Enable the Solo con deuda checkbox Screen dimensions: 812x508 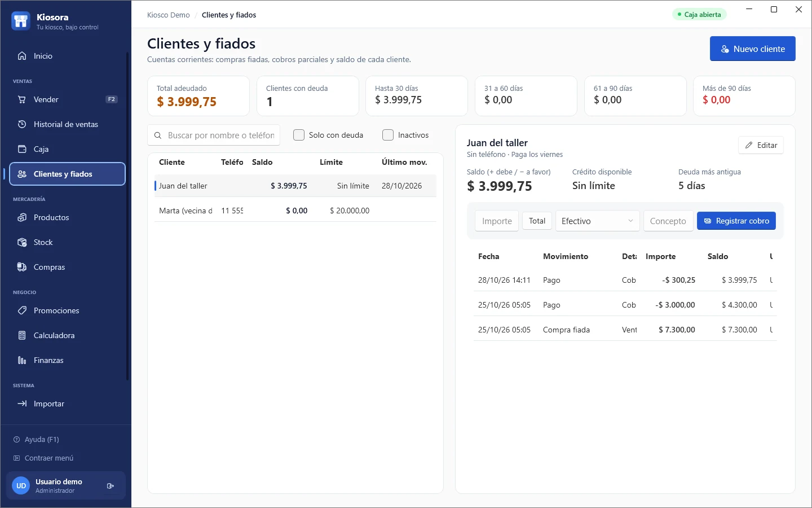299,135
